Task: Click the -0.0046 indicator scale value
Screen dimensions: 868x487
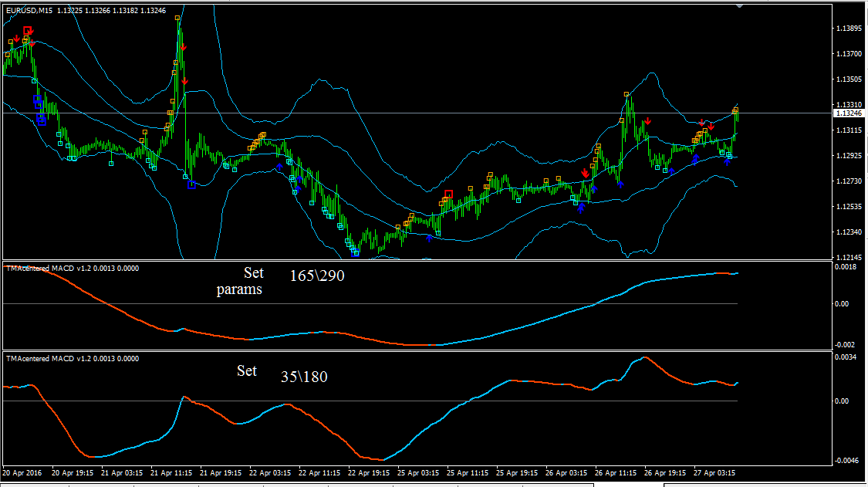Action: 846,461
